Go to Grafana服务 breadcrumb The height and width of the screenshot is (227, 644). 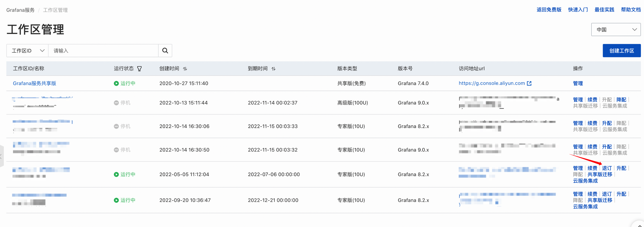(20, 10)
